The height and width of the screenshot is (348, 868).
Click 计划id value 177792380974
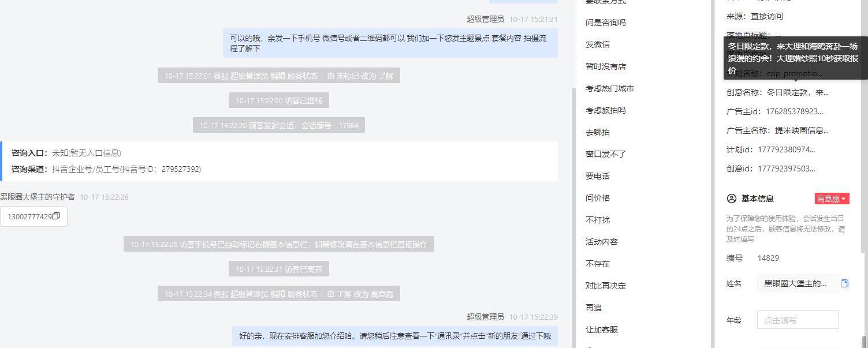coord(786,149)
